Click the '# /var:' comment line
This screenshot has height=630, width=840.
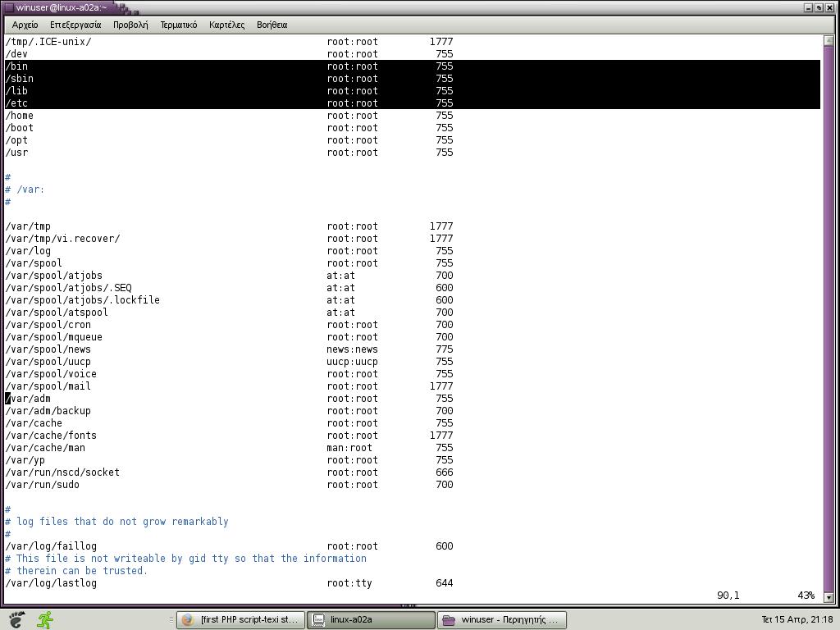pos(25,189)
